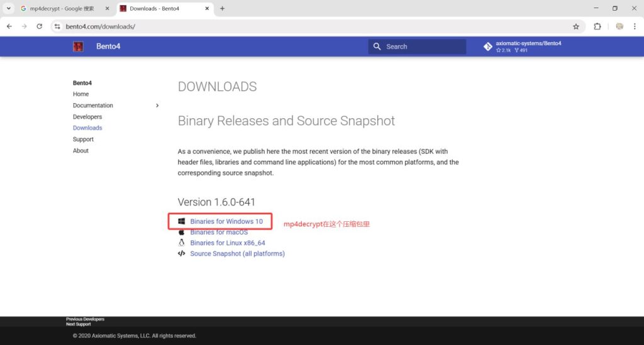
Task: Click the Version 1.6.0-641 heading
Action: point(216,202)
